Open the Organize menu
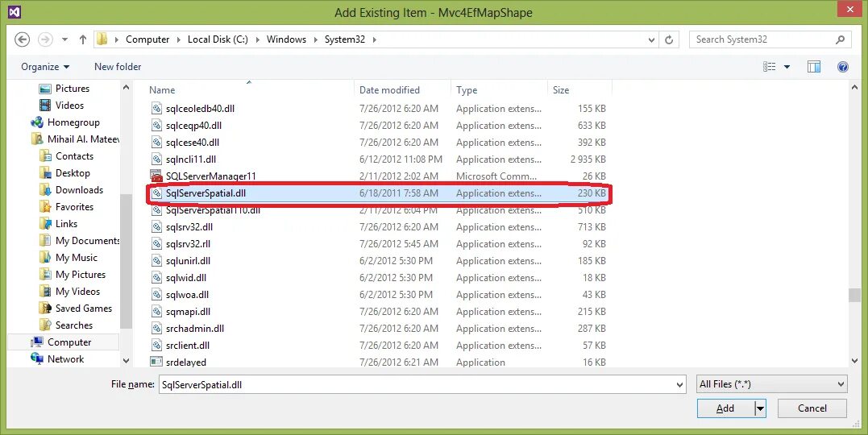The image size is (868, 435). (x=45, y=66)
